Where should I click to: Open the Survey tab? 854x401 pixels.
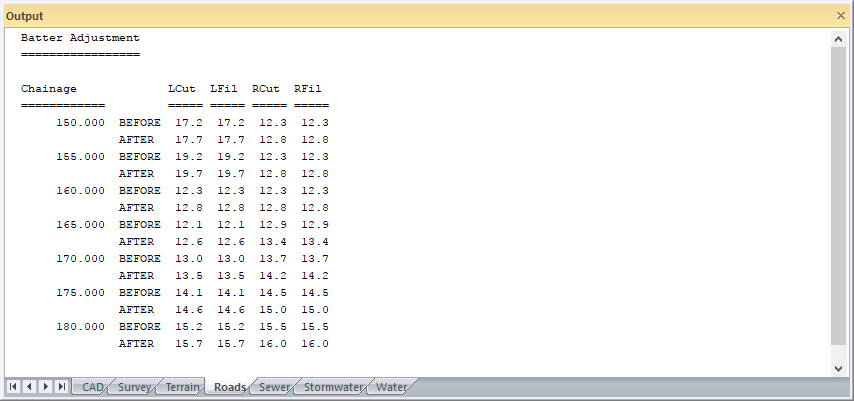tap(134, 387)
